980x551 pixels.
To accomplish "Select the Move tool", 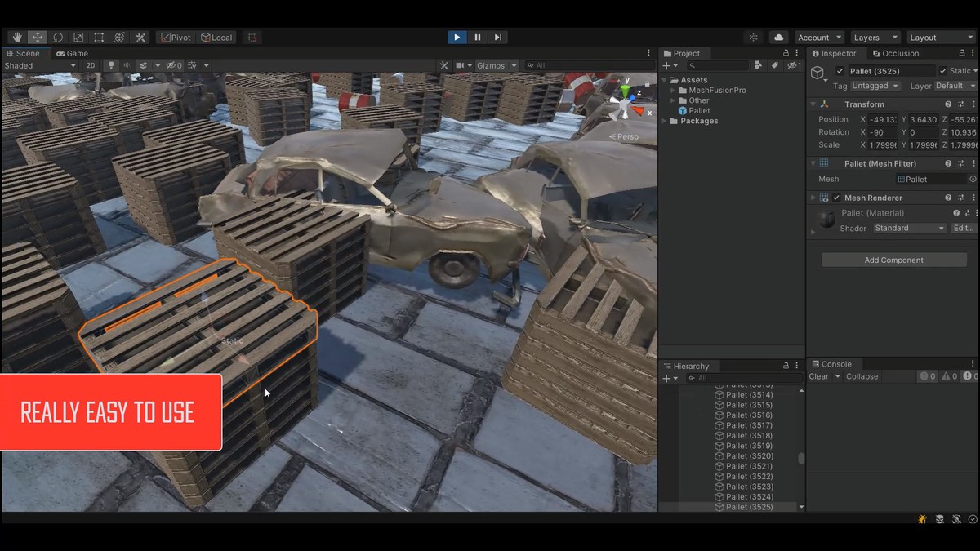I will (x=38, y=38).
